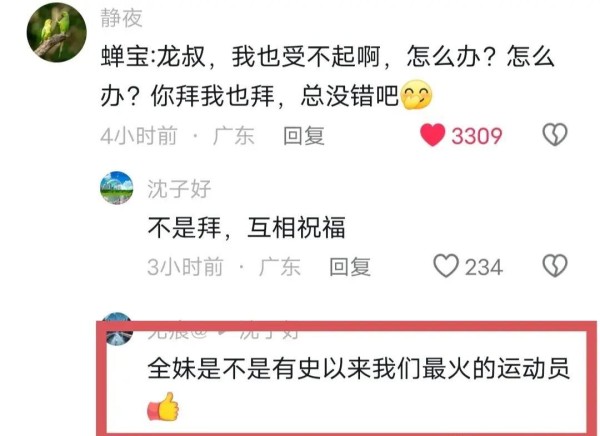
Task: Click the 234 like count
Action: (x=484, y=267)
